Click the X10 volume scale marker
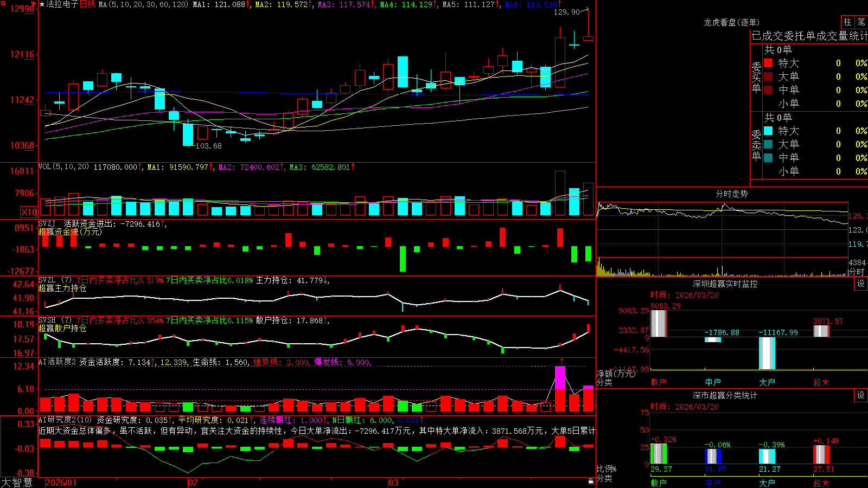Screen dimensions: 868x488 [x=29, y=212]
